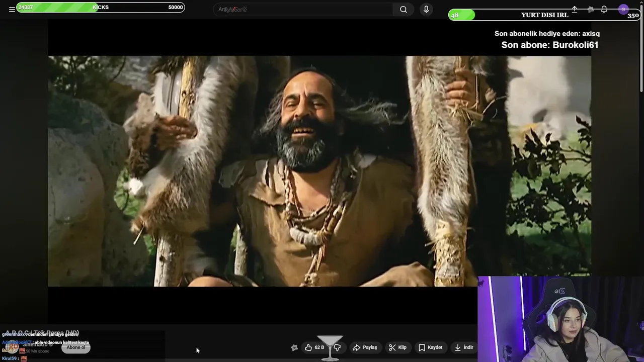Click the gear-shaped icon beside bell
Screen dimensions: 644x362
(591, 9)
